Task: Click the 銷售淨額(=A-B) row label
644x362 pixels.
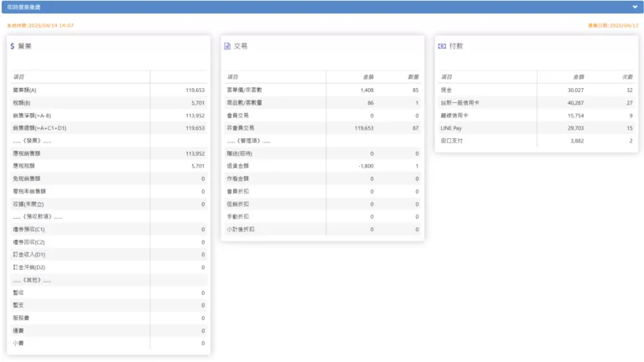Action: pos(32,116)
